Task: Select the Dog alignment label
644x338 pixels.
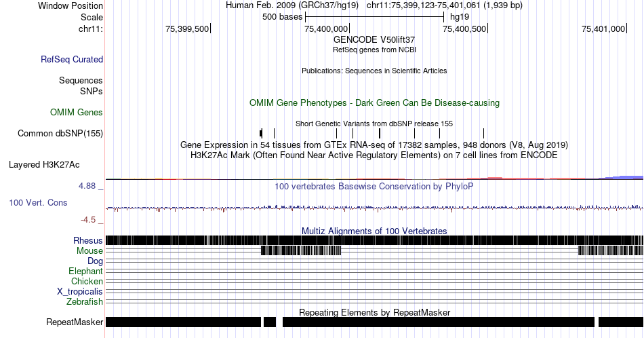Action: [96, 261]
